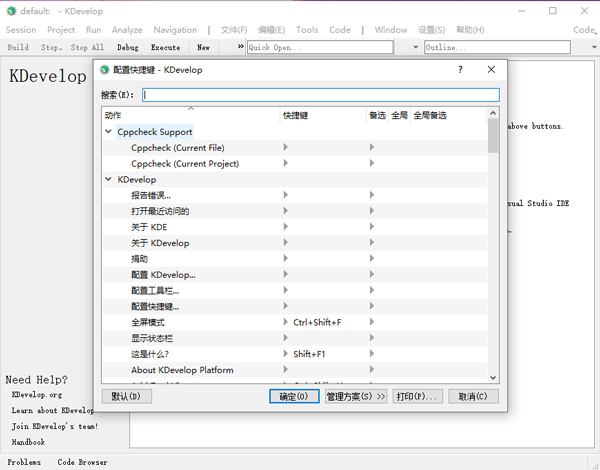
Task: Click the Stop All toolbar button
Action: 87,47
